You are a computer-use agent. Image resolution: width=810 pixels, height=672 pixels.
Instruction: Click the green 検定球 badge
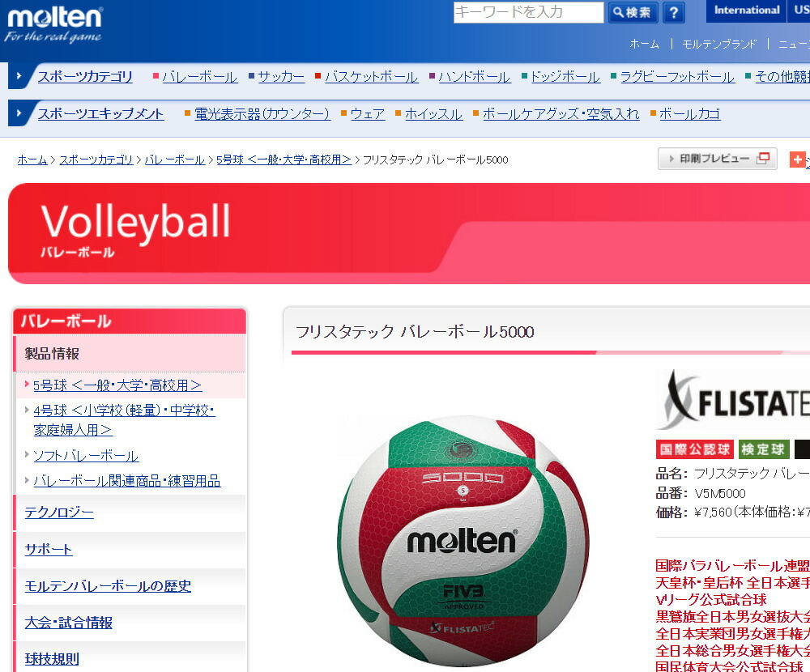pos(764,449)
